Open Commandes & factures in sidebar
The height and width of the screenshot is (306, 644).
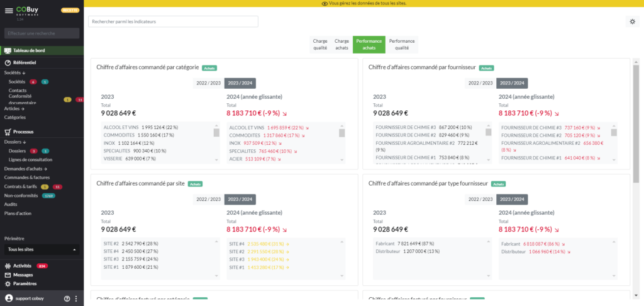[x=27, y=178]
